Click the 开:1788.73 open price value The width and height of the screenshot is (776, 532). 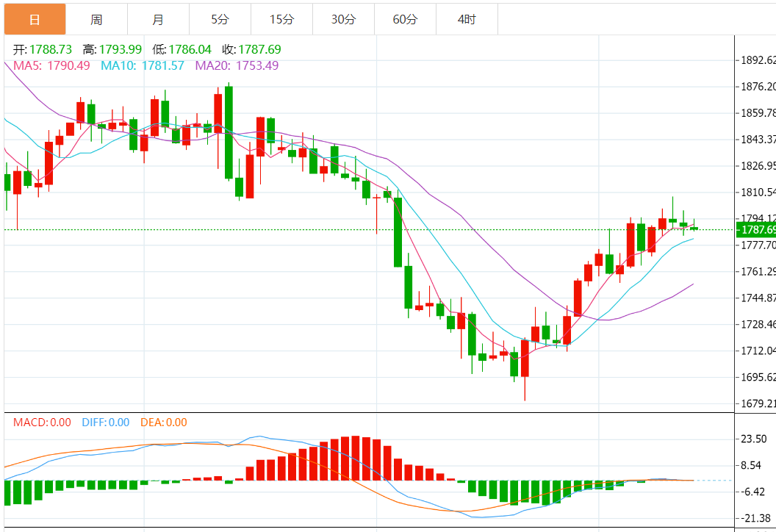tap(43, 49)
